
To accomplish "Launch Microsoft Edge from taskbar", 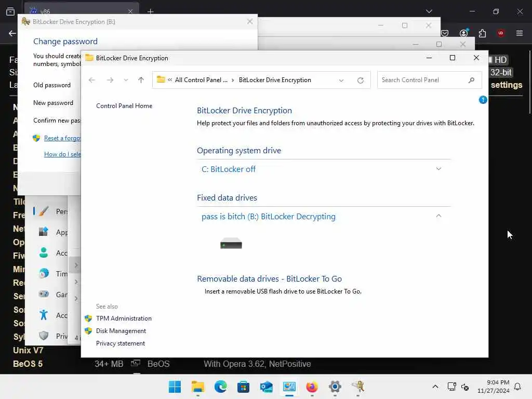I will click(220, 387).
